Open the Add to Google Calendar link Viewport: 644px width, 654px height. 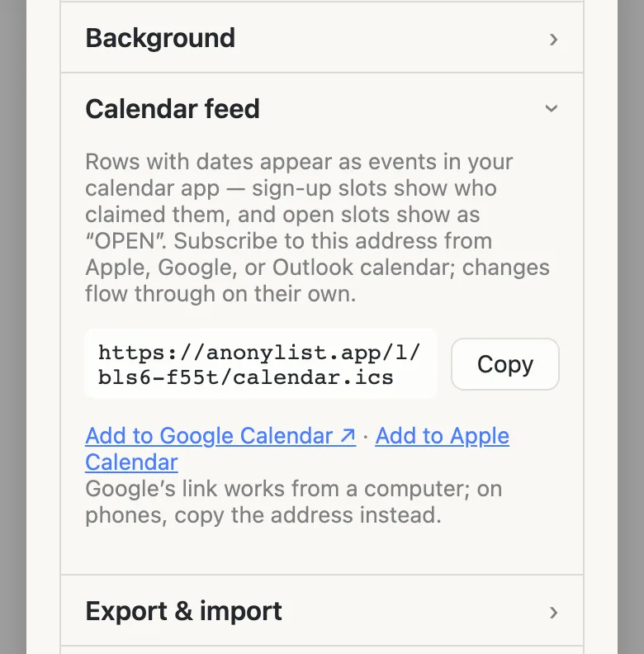coord(220,436)
